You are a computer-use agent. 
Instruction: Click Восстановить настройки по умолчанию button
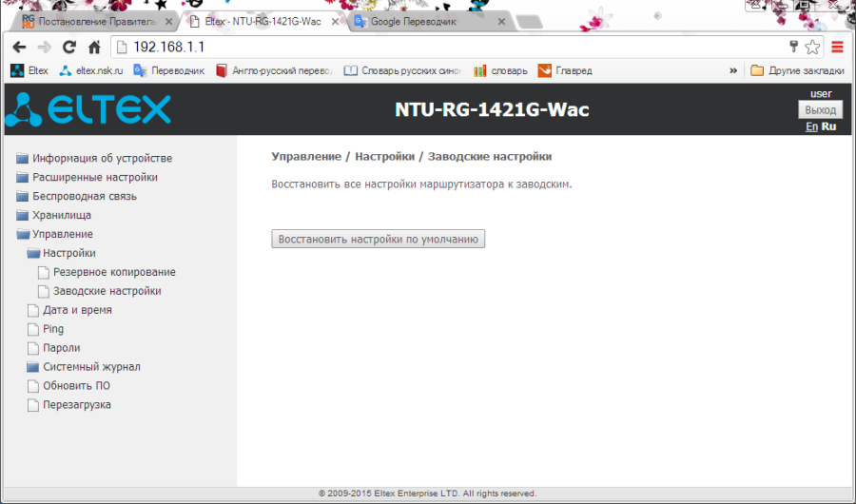[x=379, y=240]
